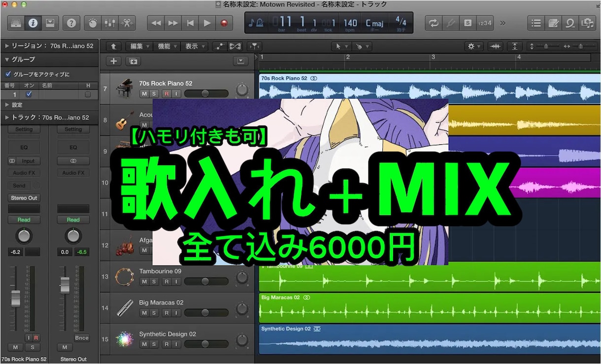
Task: Toggle group 1 H checkbox
Action: 88,94
